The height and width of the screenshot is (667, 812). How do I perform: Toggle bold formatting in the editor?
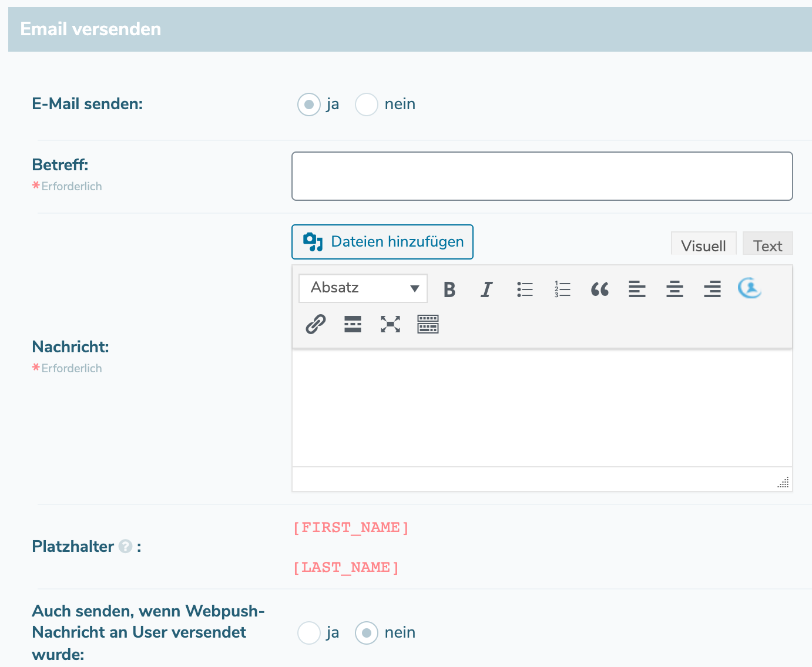(449, 289)
